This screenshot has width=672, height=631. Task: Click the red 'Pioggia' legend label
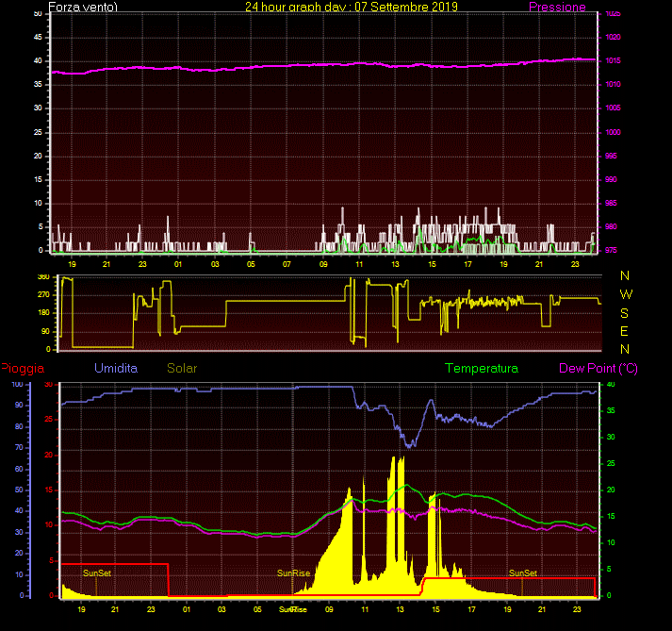tap(23, 369)
